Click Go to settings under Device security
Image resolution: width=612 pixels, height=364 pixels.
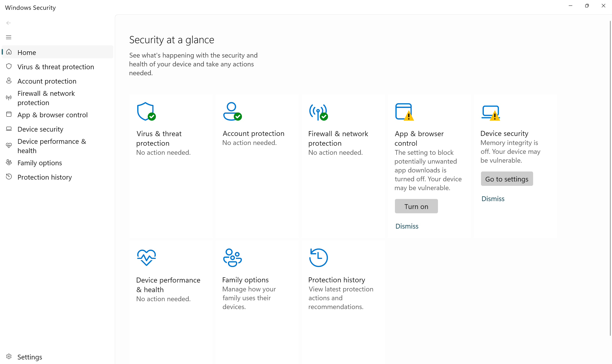coord(507,179)
